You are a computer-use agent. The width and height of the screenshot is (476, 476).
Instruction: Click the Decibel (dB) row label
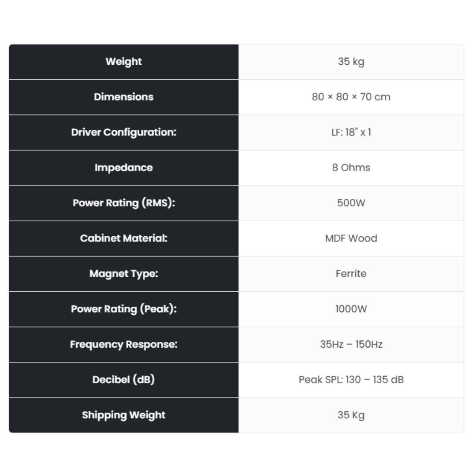[124, 379]
